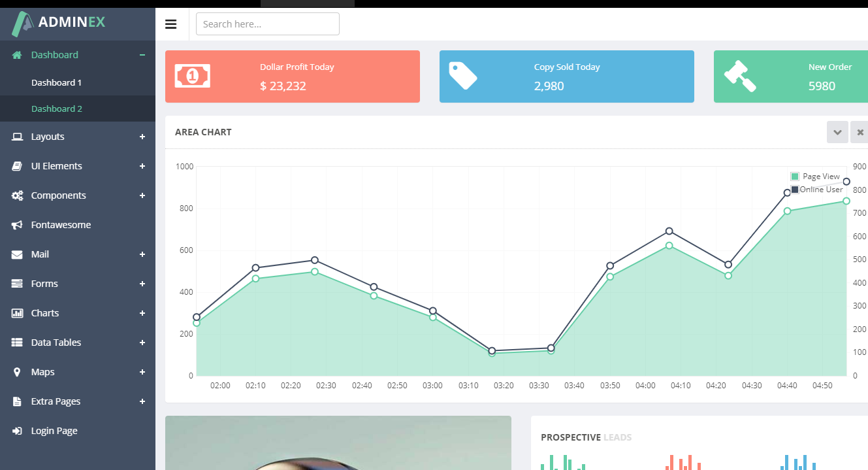Toggle Online User series legend swatch

[795, 190]
